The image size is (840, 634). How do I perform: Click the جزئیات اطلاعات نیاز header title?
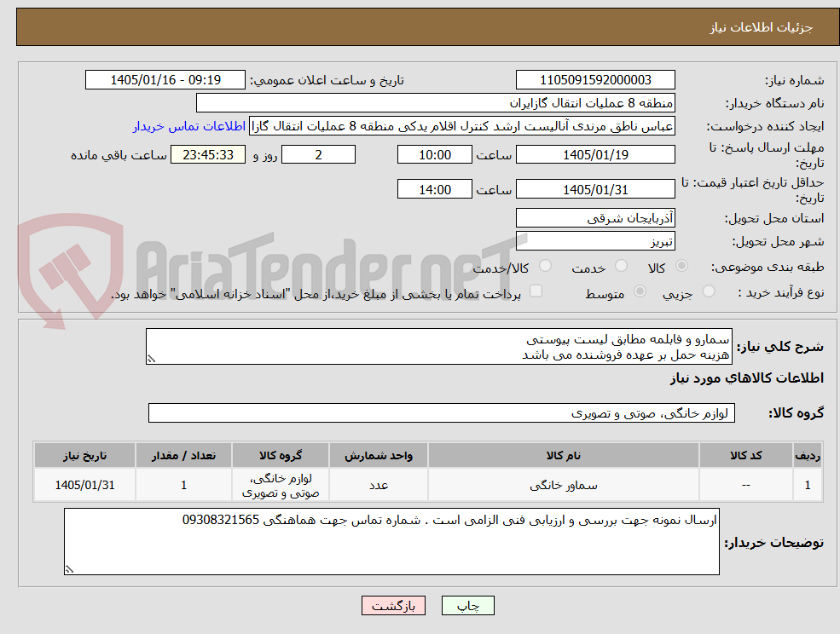coord(762,27)
